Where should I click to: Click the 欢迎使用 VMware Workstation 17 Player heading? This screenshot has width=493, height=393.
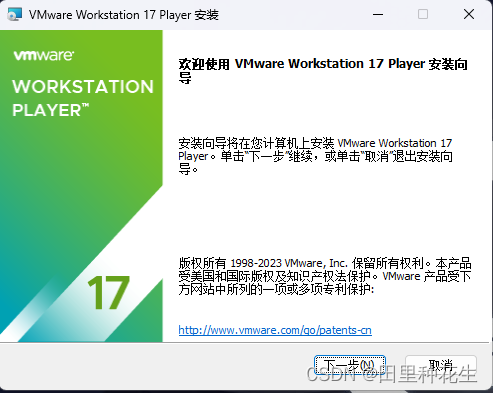pos(323,71)
